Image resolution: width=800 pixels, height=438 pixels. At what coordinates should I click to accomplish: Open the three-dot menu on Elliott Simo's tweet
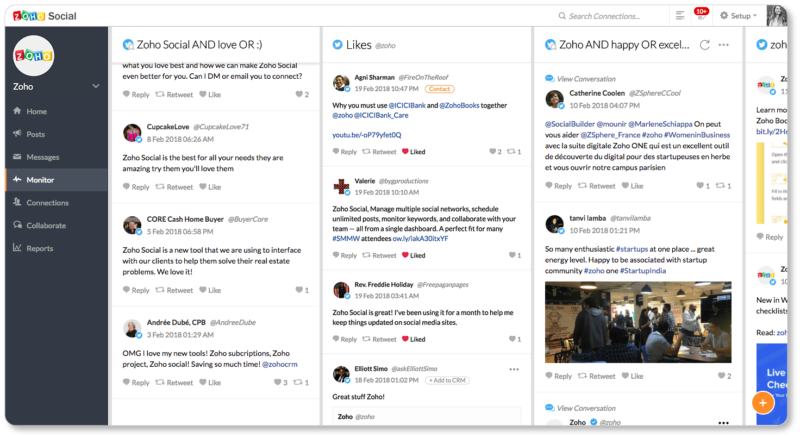[x=514, y=369]
